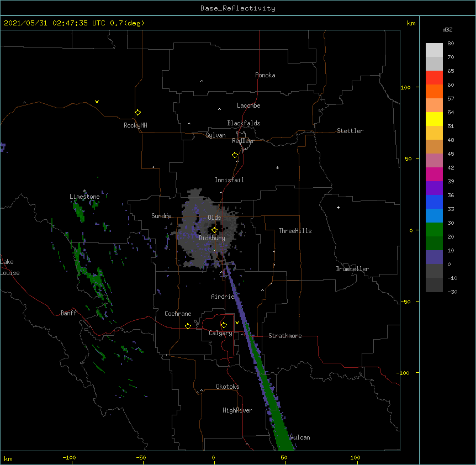Click the white asterisk east of Innisfail
The width and height of the screenshot is (476, 465).
(x=277, y=167)
